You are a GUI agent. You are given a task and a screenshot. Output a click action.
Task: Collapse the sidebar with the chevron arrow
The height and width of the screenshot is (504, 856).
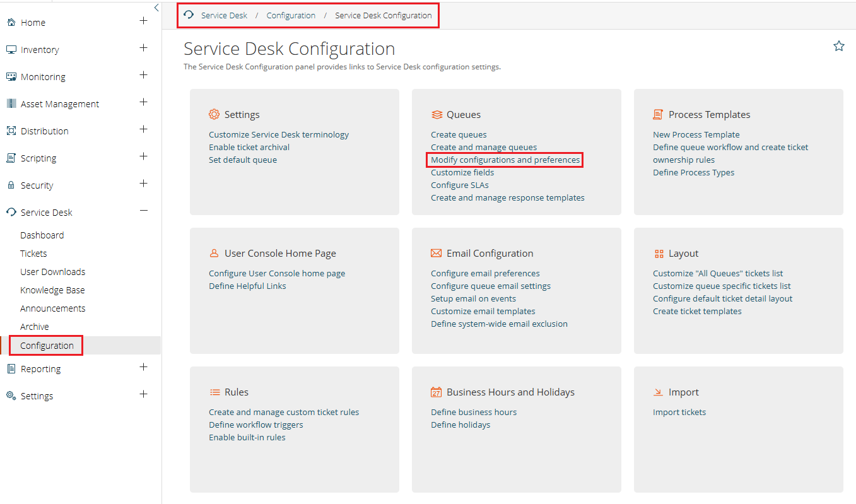pos(156,8)
